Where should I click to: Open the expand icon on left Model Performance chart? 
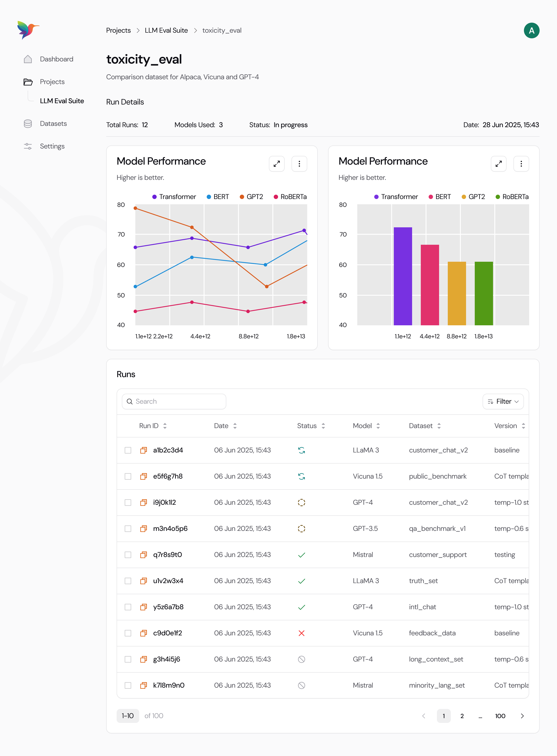pos(277,164)
